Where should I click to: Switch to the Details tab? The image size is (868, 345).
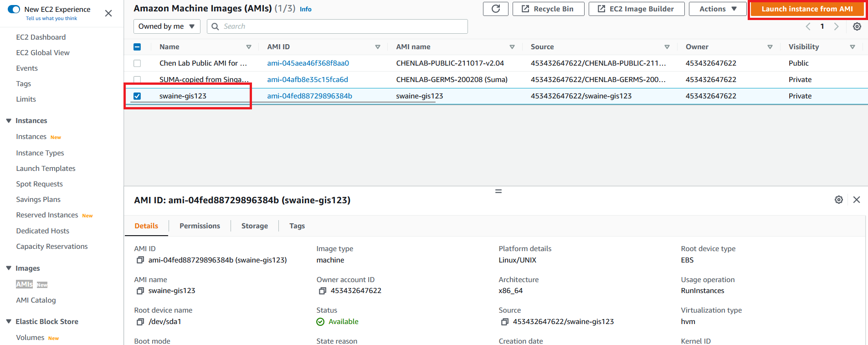coord(146,226)
